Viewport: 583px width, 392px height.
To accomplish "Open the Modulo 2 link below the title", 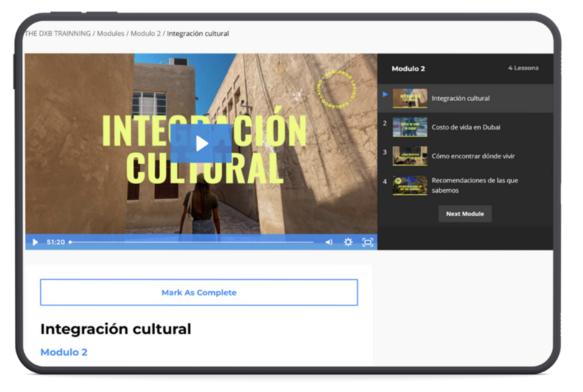I will (63, 352).
